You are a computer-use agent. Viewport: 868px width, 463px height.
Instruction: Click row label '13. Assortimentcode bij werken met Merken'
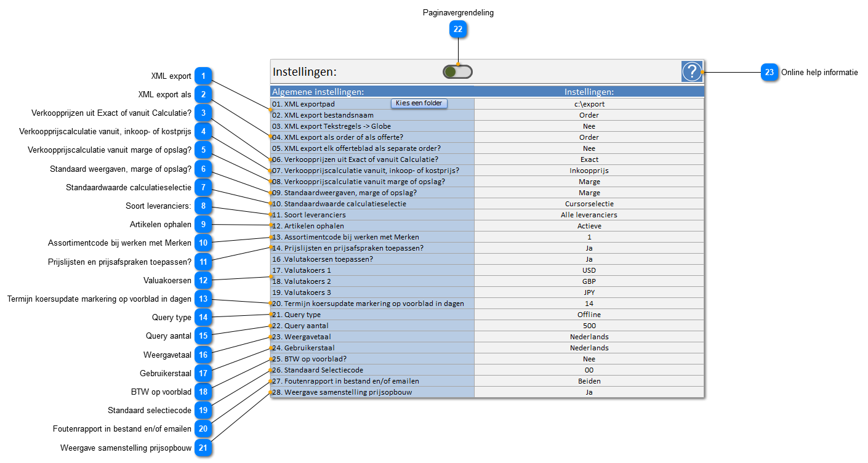[345, 237]
